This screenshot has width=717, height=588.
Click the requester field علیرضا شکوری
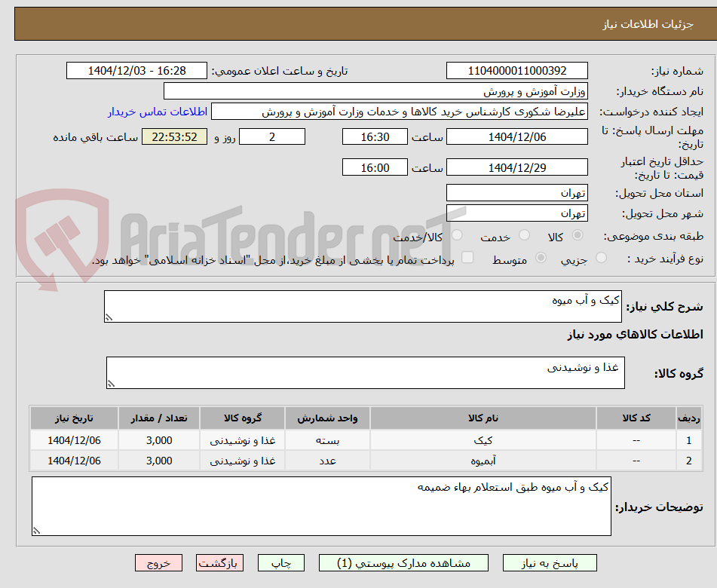pyautogui.click(x=400, y=112)
